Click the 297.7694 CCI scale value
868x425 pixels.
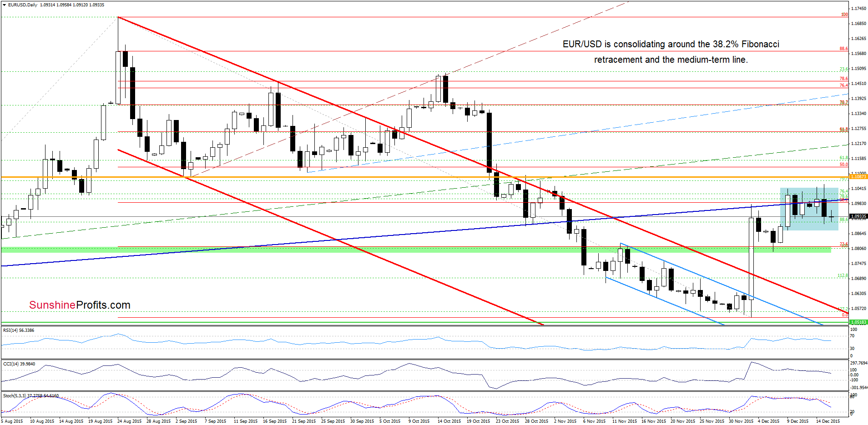pyautogui.click(x=859, y=363)
